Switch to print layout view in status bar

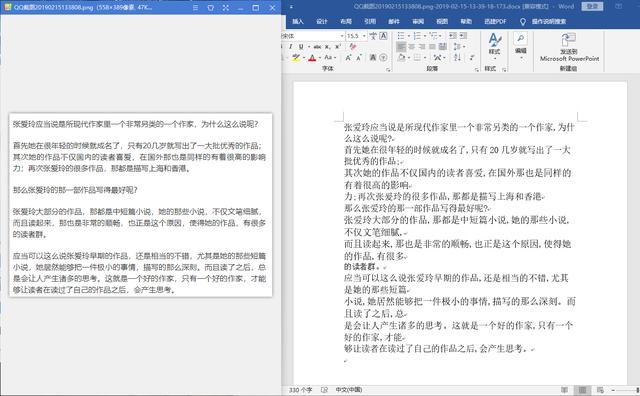[x=582, y=390]
